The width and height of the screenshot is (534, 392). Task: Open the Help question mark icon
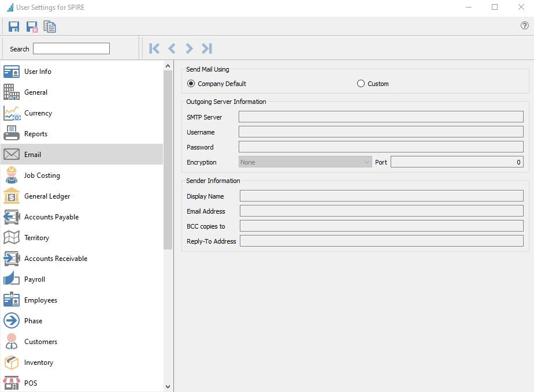pos(525,26)
